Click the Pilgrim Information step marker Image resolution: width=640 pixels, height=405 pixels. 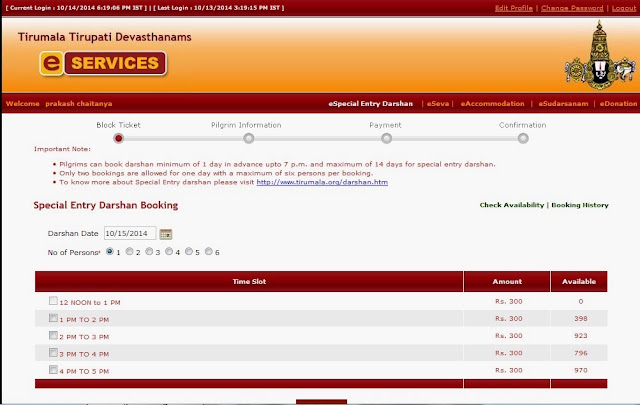click(x=249, y=138)
